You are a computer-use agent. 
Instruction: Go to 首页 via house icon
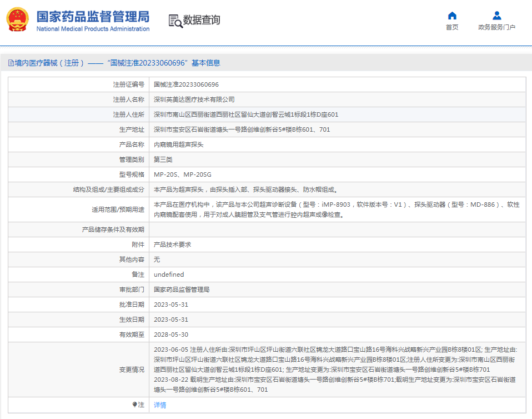(x=452, y=16)
